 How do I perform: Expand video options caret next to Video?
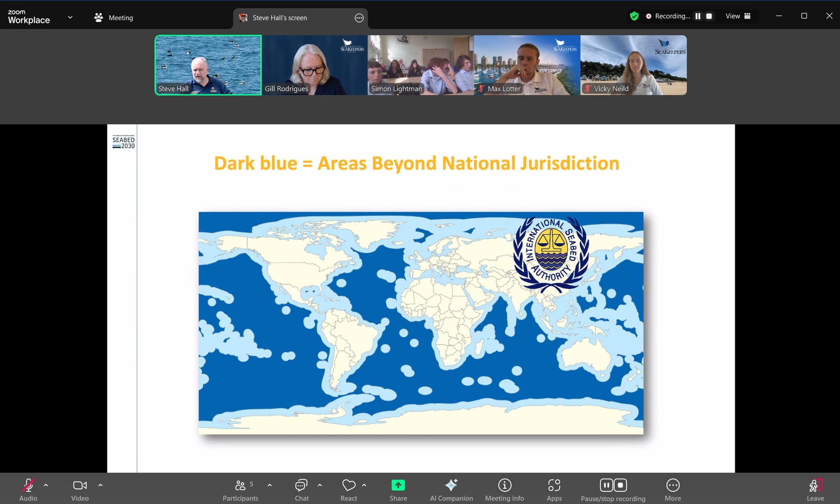point(100,485)
